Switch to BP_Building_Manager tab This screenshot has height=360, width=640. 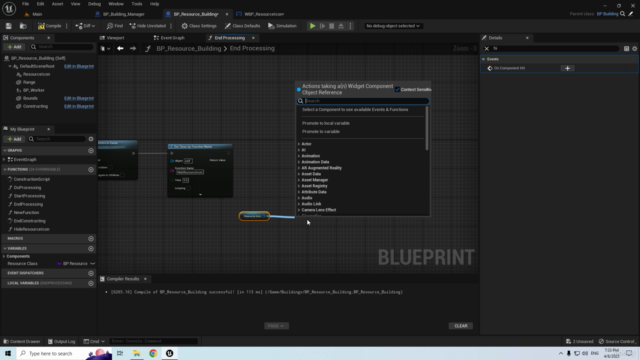pyautogui.click(x=123, y=14)
